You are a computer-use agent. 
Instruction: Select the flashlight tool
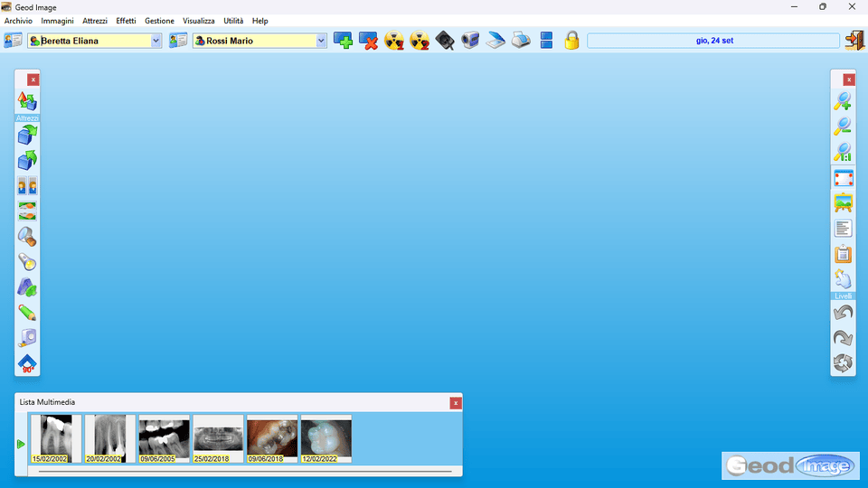pyautogui.click(x=27, y=262)
